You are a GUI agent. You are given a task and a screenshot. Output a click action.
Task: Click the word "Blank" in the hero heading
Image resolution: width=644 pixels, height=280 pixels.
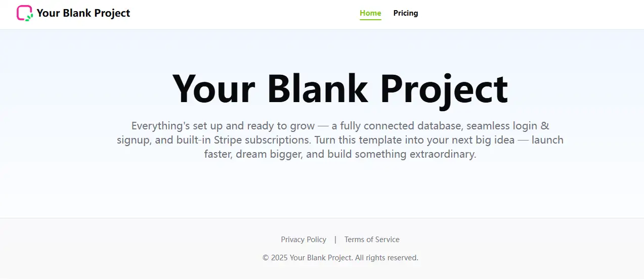(317, 89)
